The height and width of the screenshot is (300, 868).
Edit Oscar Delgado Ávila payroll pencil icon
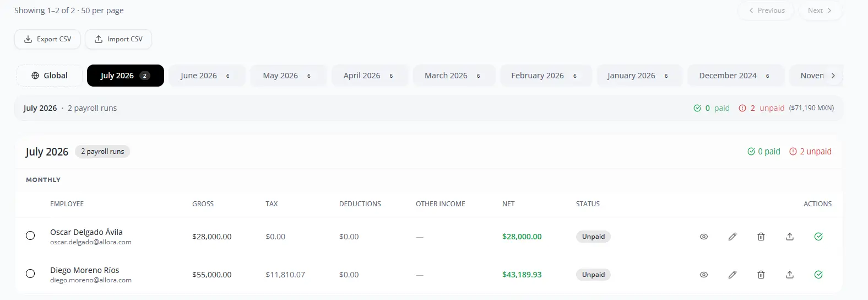tap(733, 237)
